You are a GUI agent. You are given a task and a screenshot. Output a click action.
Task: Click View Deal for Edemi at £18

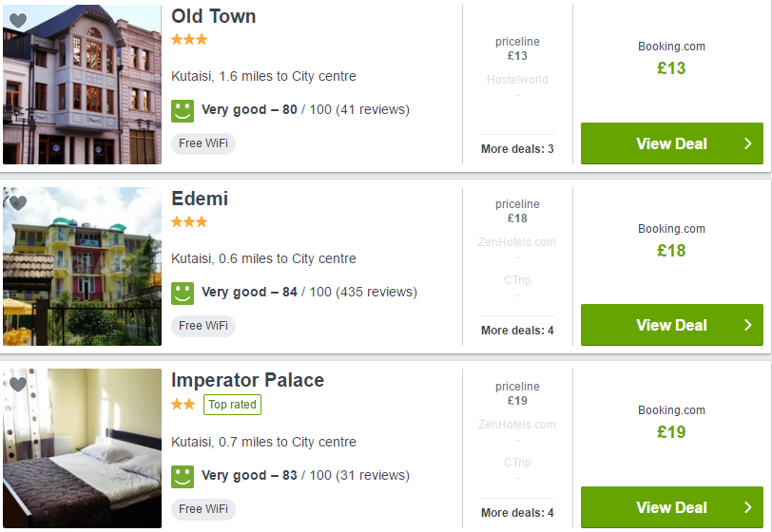pos(672,325)
